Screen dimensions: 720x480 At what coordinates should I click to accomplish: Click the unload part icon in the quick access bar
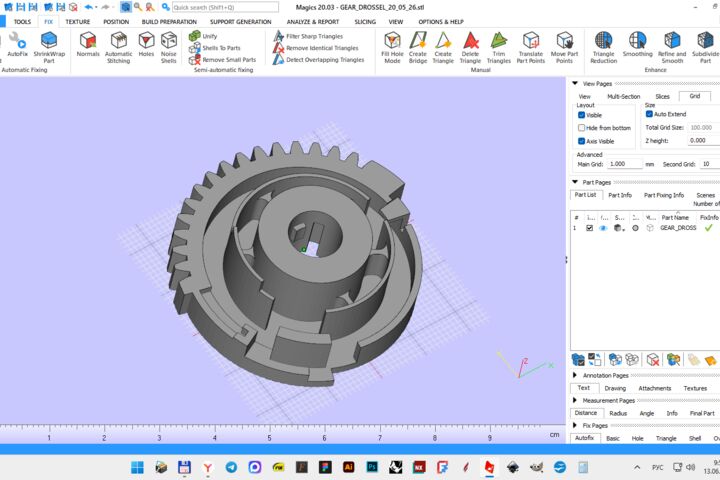tap(73, 7)
